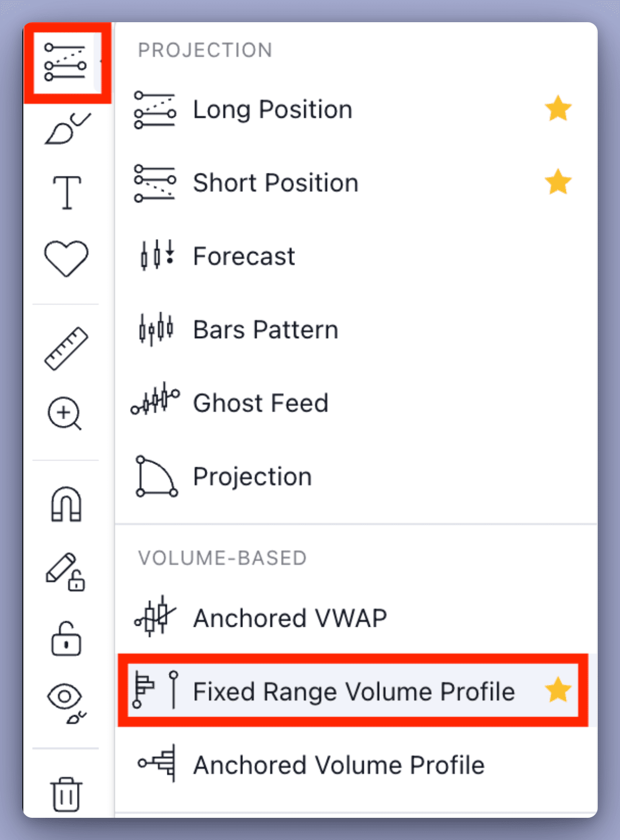This screenshot has width=620, height=840.
Task: Toggle Stay in Drawing Mode pencil
Action: click(66, 572)
